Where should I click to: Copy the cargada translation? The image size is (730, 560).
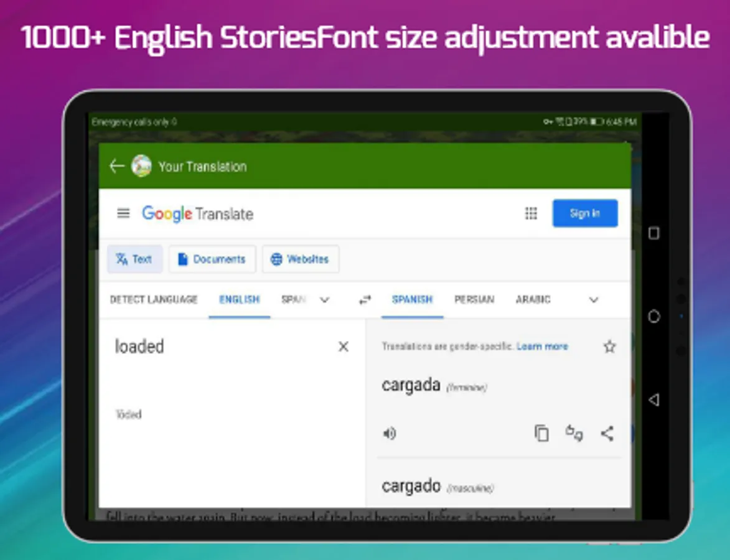[x=541, y=434]
